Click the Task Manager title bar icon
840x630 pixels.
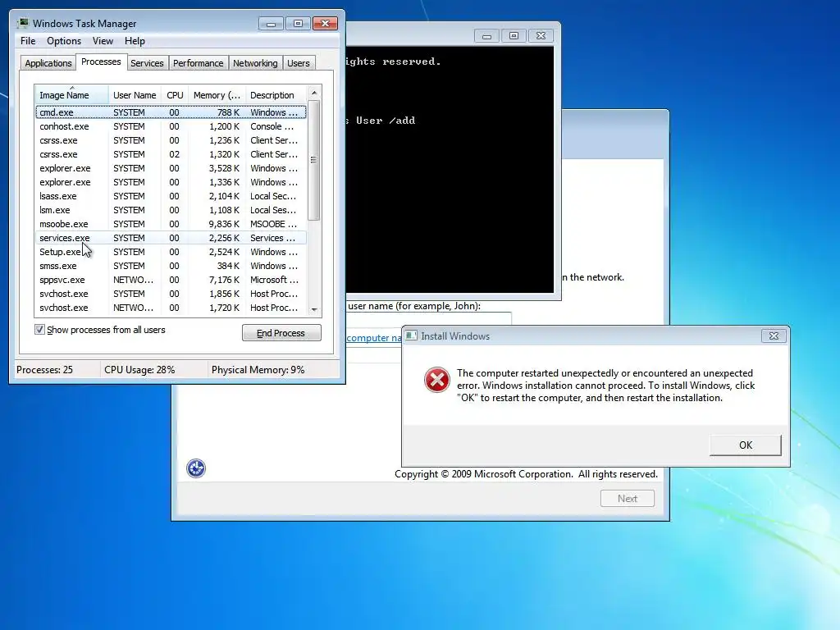click(23, 23)
